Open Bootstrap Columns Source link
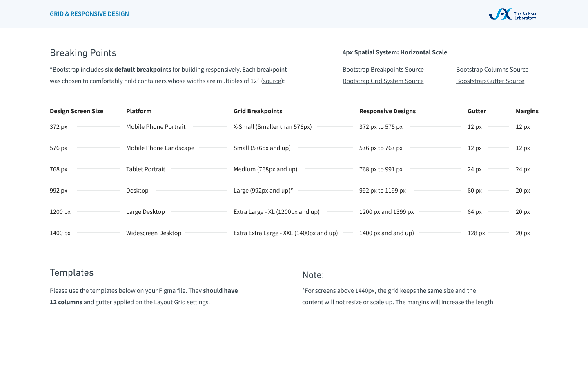 point(492,70)
